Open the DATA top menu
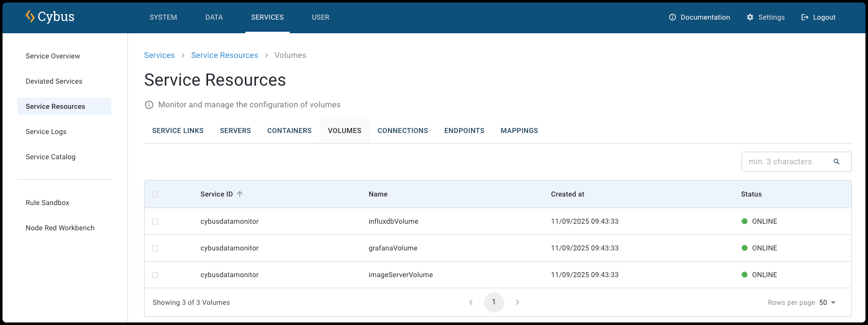The width and height of the screenshot is (868, 325). coord(214,17)
